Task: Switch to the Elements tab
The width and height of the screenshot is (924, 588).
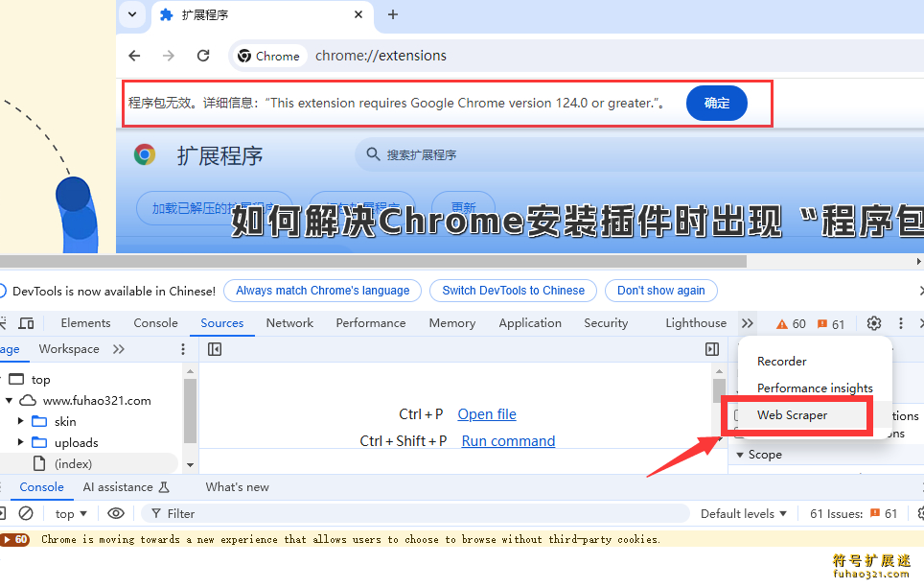Action: tap(85, 323)
